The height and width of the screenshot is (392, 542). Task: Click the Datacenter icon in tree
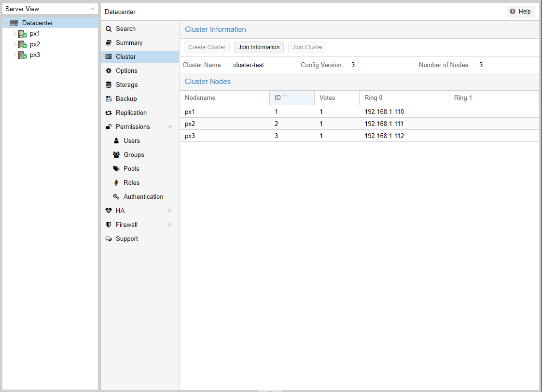click(14, 23)
